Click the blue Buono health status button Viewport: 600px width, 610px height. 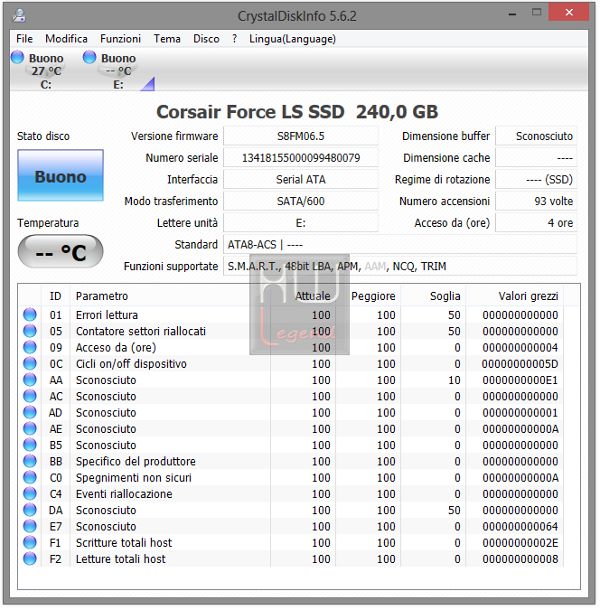[60, 175]
